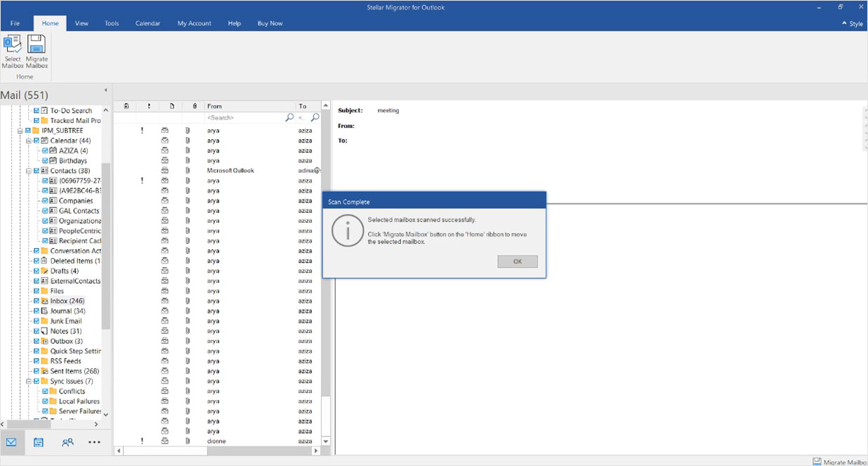
Task: Open the My Account tab
Action: point(194,23)
